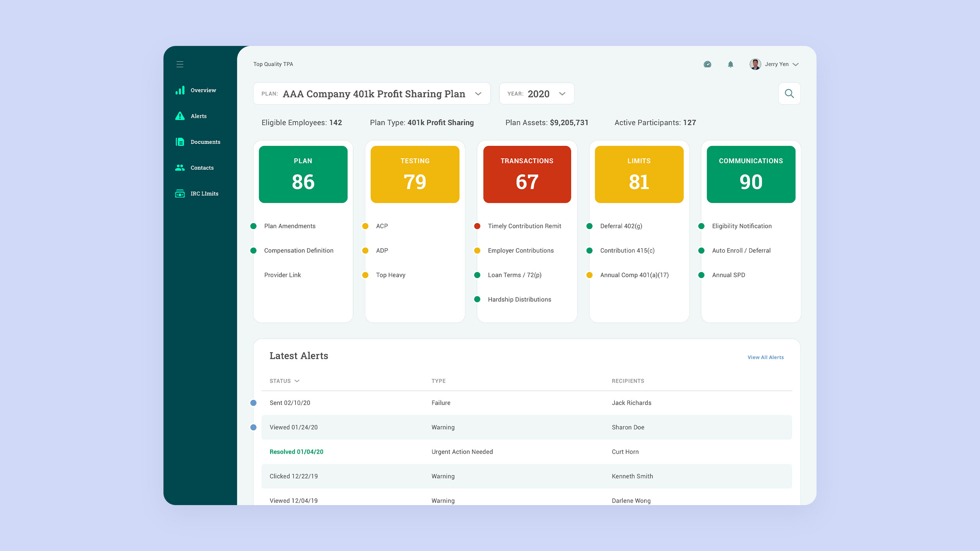Open the Overview bar chart icon
The height and width of the screenshot is (551, 980).
(x=180, y=90)
